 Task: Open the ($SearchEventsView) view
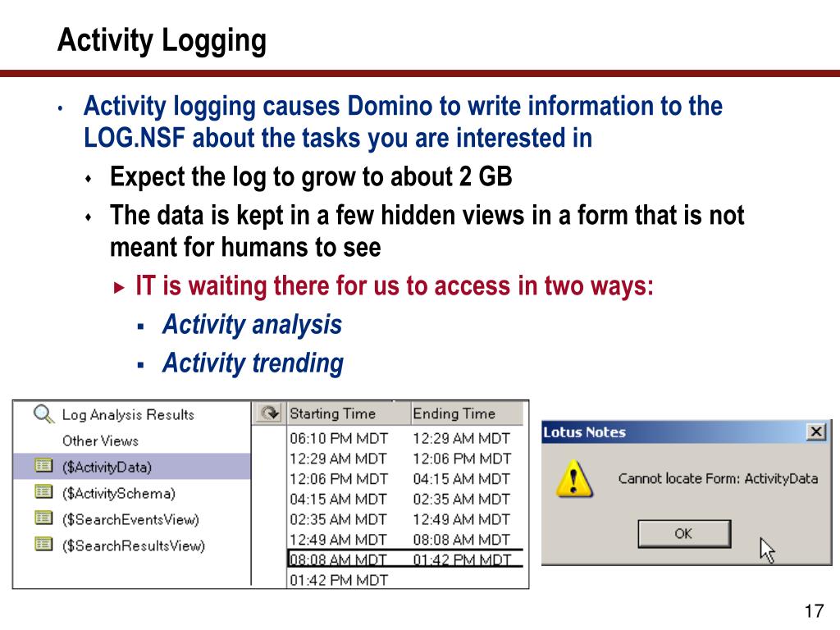[x=130, y=519]
